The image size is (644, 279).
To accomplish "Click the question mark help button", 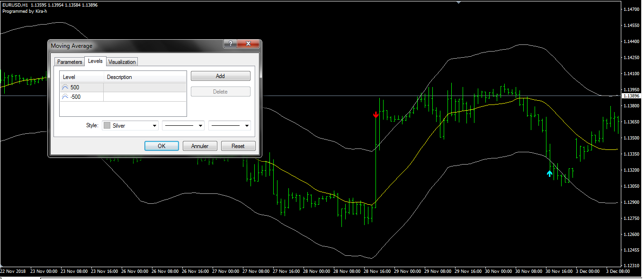I will tap(230, 44).
